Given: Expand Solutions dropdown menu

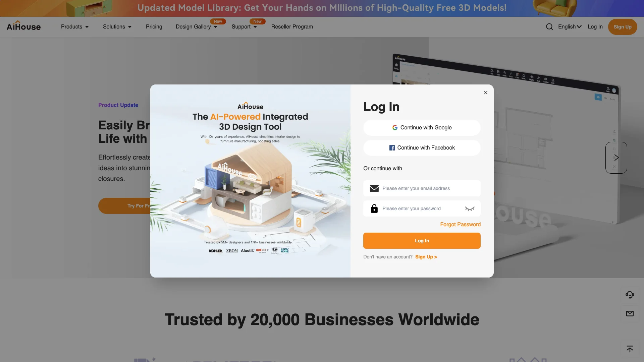Looking at the screenshot, I should click(117, 26).
